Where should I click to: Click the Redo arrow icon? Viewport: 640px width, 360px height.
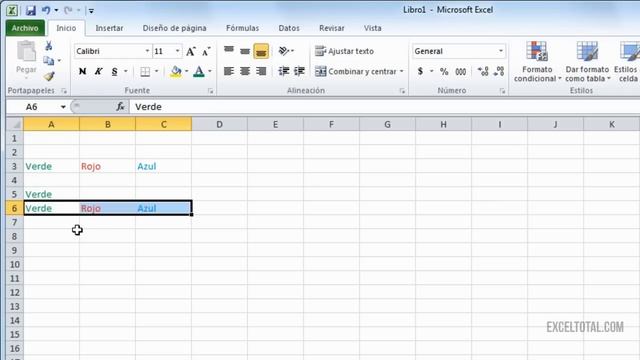68,10
